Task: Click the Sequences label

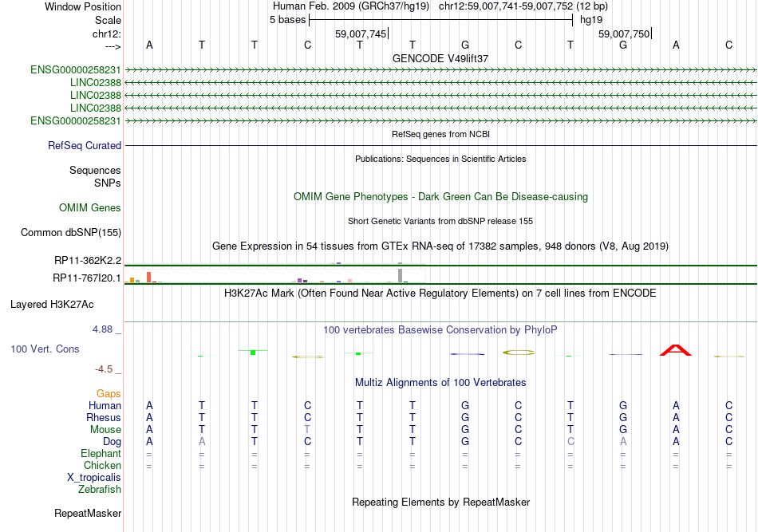Action: [95, 170]
